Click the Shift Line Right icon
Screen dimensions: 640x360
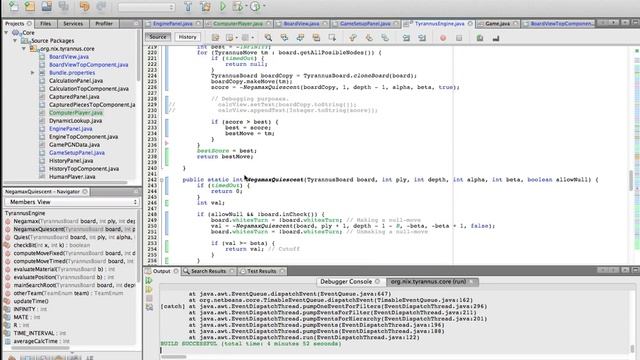point(422,38)
